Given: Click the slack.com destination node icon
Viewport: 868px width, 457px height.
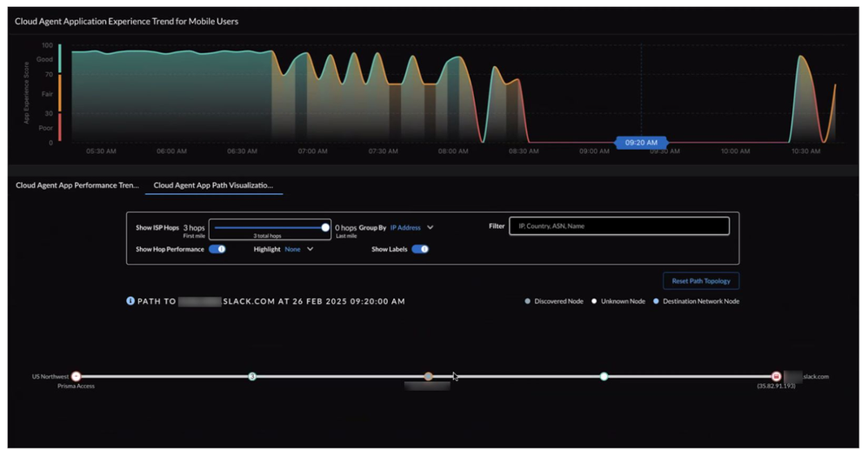Looking at the screenshot, I should (777, 376).
